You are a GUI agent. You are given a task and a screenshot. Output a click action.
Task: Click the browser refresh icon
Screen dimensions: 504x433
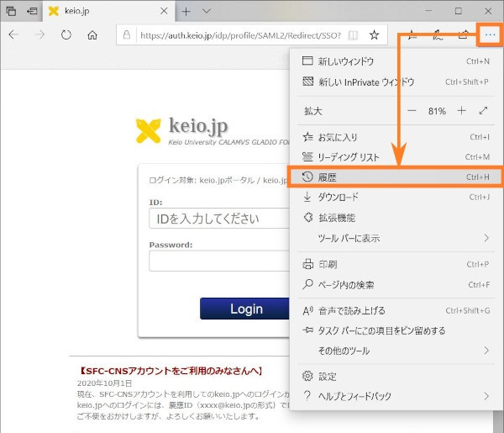click(x=66, y=35)
